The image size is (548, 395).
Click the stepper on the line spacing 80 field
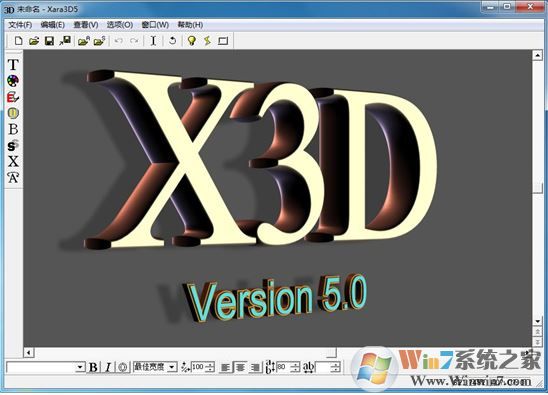click(x=295, y=367)
